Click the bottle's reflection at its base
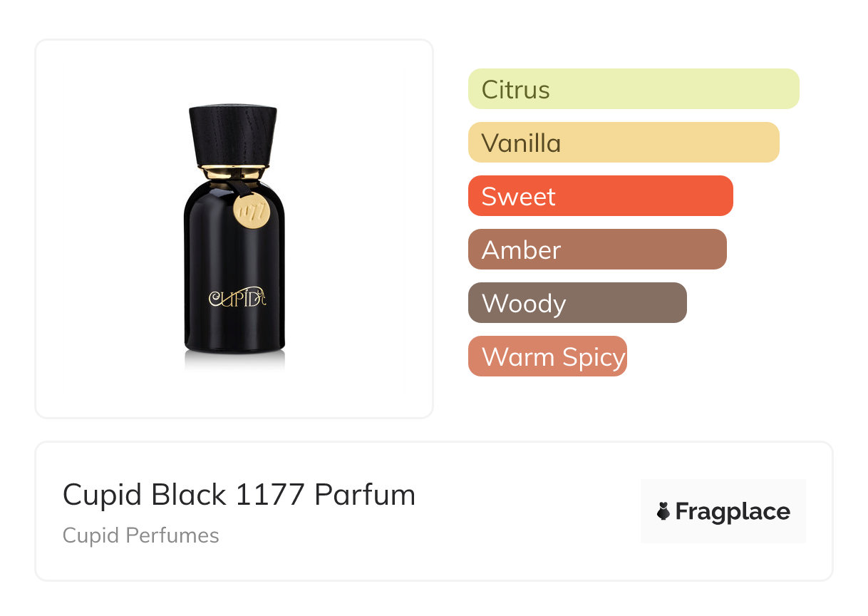 point(234,361)
